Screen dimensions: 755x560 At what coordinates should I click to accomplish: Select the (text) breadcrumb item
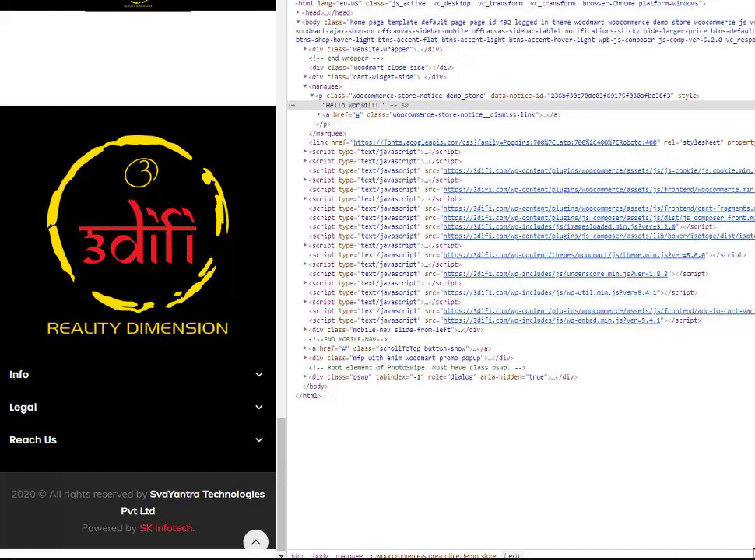(x=511, y=555)
